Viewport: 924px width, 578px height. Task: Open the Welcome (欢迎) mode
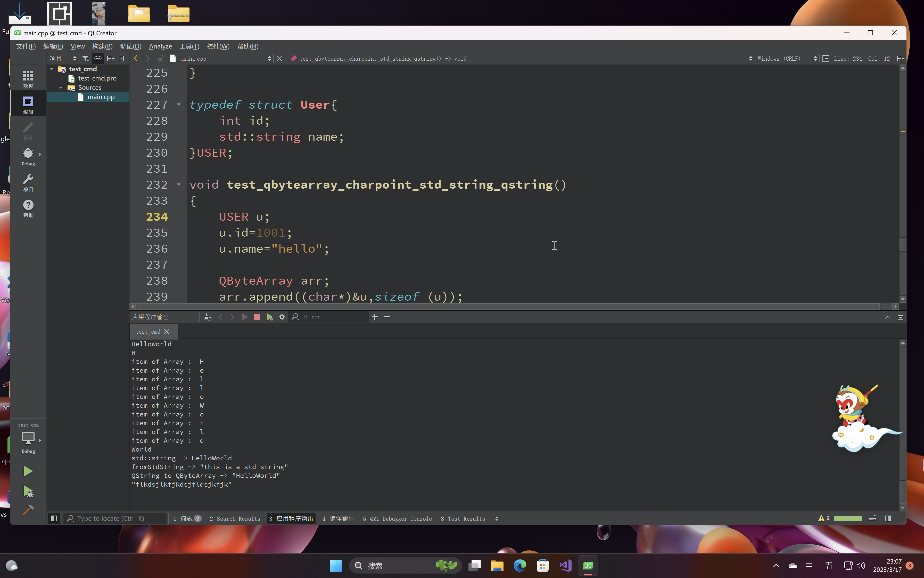28,79
